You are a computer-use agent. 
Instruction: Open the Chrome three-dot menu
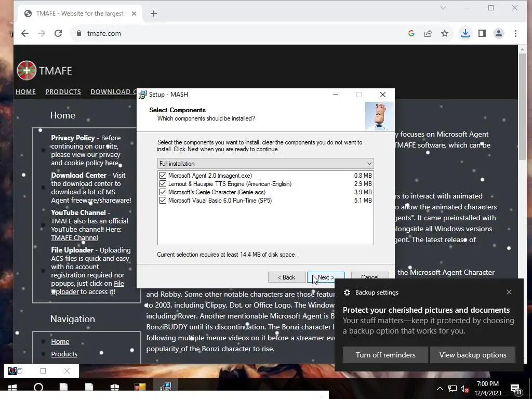515,33
